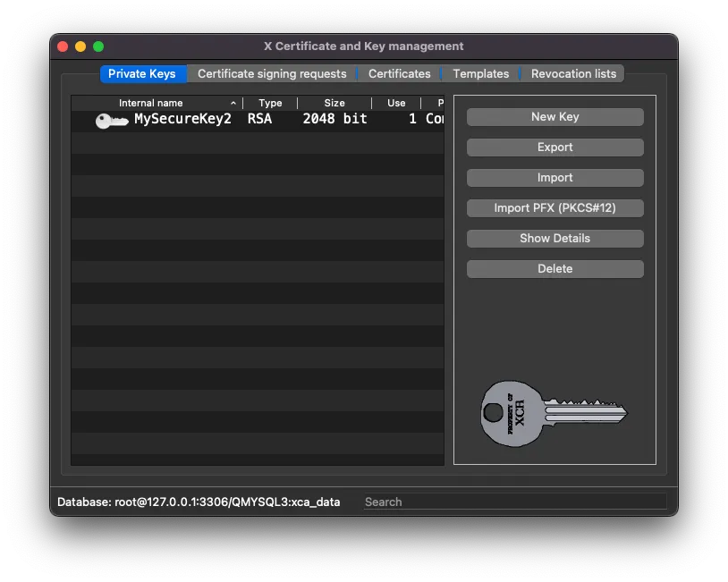The height and width of the screenshot is (582, 728).
Task: Sort by the Internal name column header
Action: (x=150, y=103)
